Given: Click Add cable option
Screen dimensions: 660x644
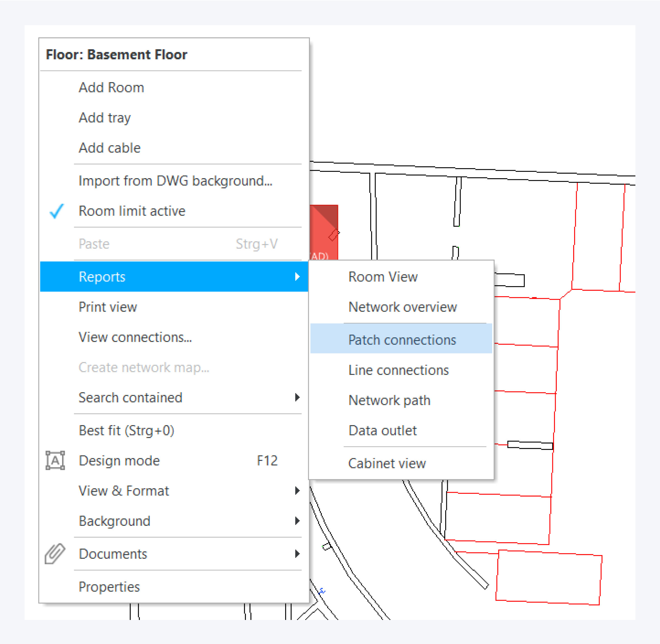Looking at the screenshot, I should point(110,148).
